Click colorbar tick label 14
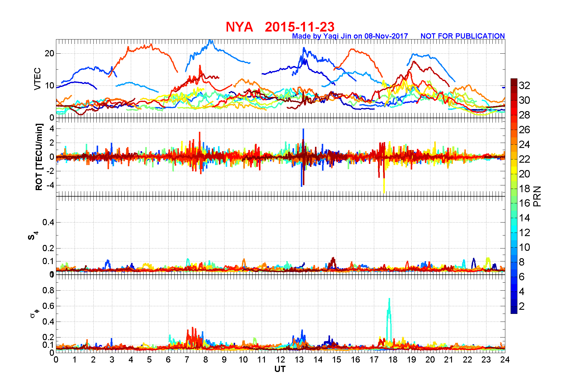 click(524, 218)
